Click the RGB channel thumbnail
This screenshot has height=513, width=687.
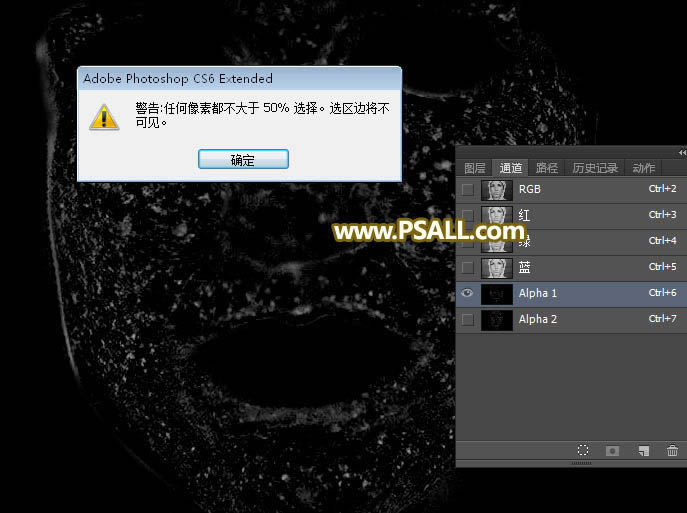[496, 189]
